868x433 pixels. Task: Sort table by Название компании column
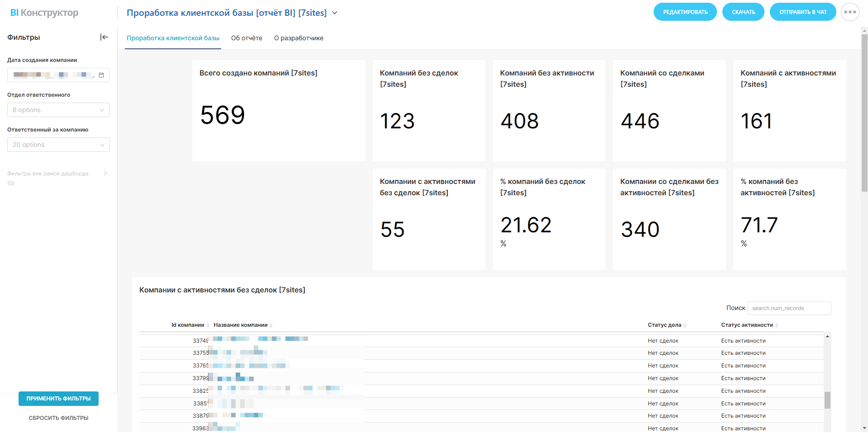coord(241,325)
